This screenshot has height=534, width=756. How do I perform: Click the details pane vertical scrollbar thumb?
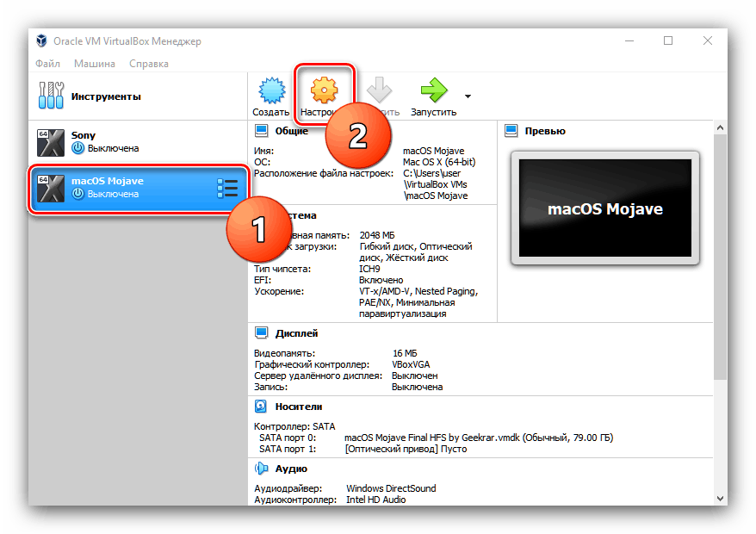coord(720,257)
